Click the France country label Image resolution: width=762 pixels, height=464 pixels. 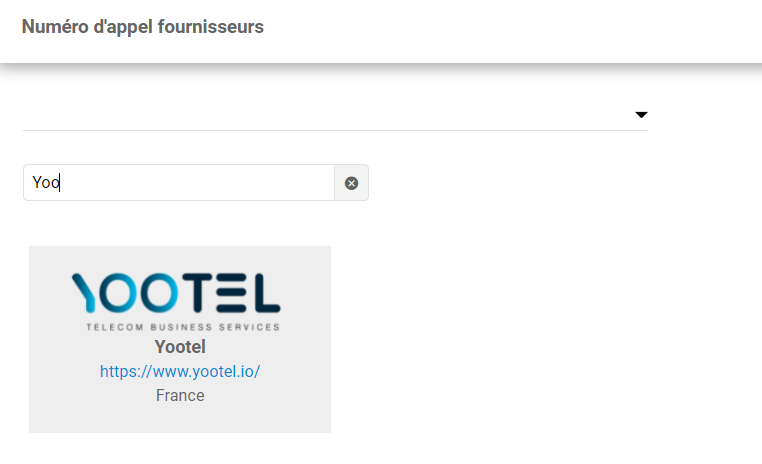pyautogui.click(x=180, y=395)
